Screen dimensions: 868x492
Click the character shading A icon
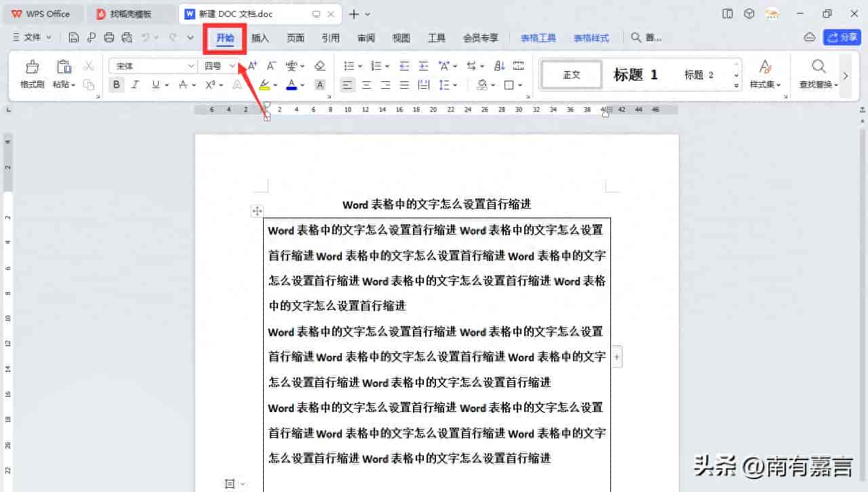[320, 85]
